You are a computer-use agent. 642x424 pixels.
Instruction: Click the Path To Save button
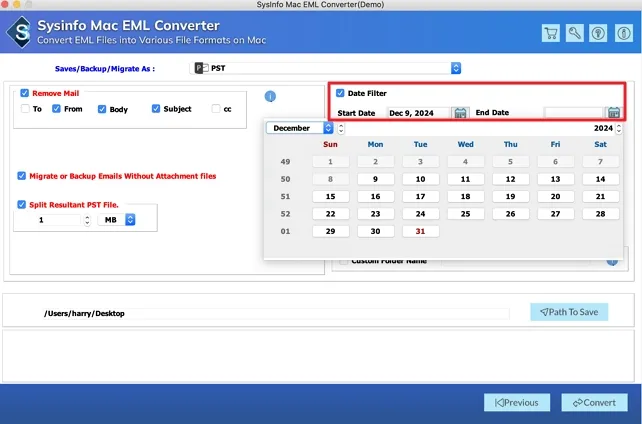coord(568,312)
